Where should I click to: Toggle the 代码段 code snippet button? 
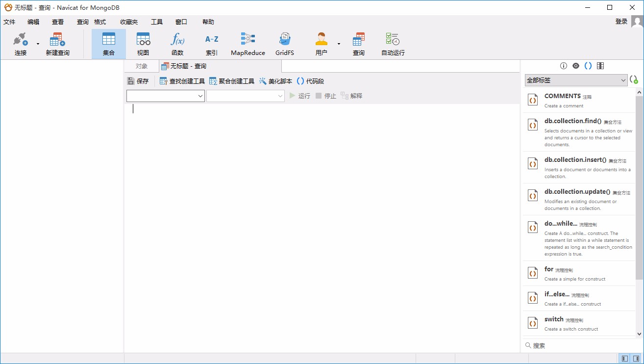(310, 81)
